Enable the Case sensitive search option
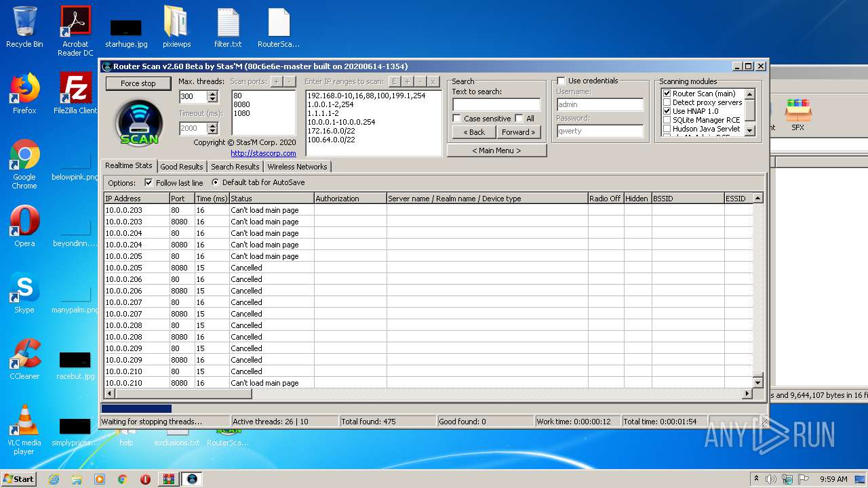868x488 pixels. pyautogui.click(x=457, y=119)
